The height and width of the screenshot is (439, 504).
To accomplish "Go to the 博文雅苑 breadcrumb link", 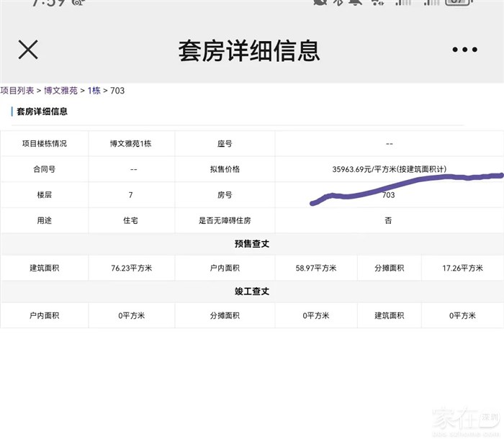I will 60,91.
